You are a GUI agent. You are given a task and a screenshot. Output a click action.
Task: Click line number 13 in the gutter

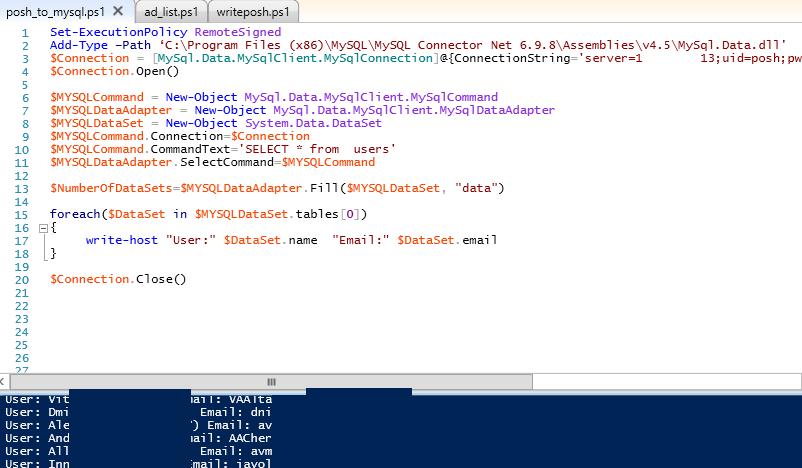coord(21,188)
